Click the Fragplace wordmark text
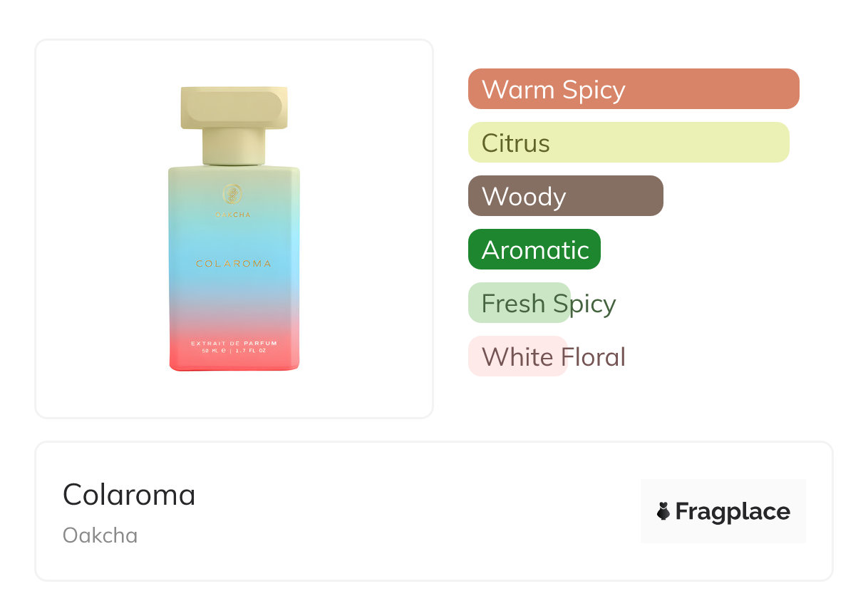The width and height of the screenshot is (868, 616). click(733, 511)
